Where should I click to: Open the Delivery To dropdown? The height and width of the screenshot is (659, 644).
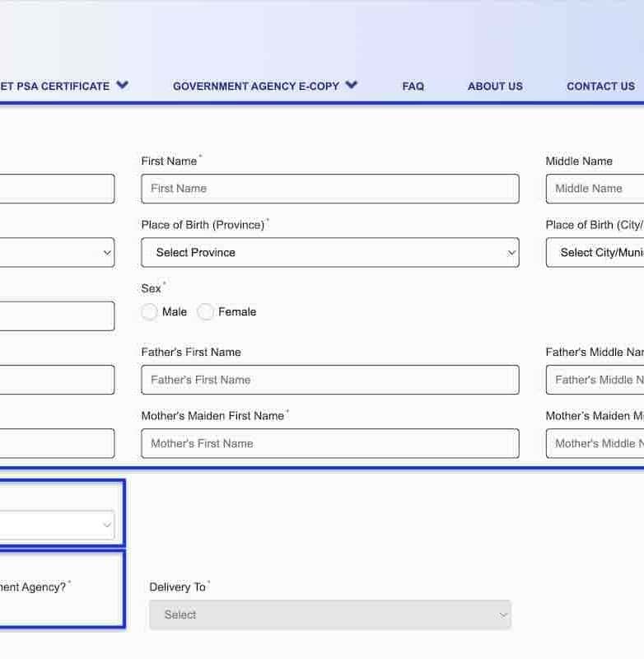[329, 615]
